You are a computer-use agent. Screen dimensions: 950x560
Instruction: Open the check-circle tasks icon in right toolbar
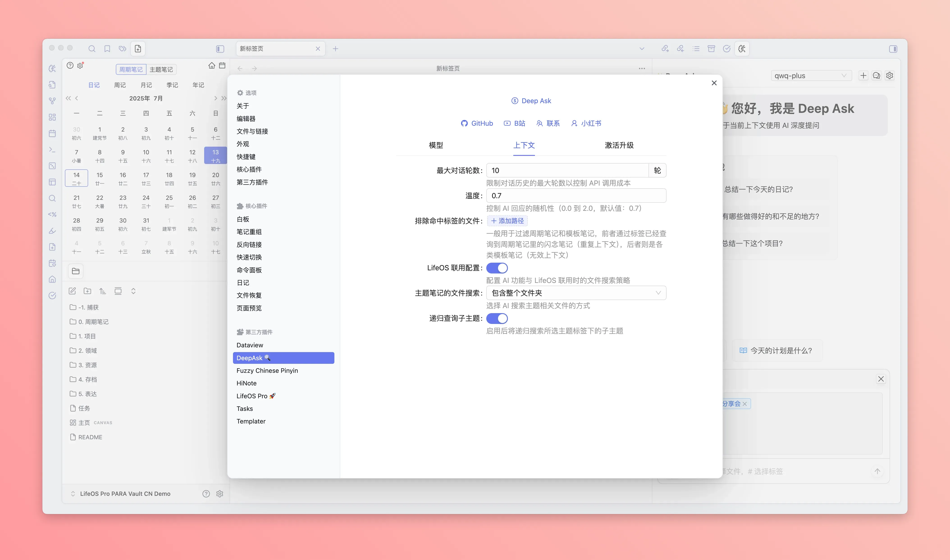(x=726, y=49)
